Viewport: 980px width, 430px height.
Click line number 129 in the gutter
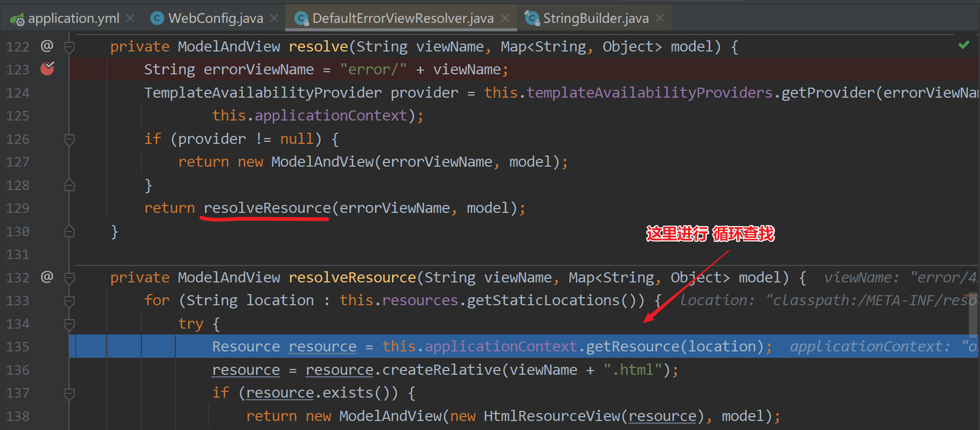pyautogui.click(x=18, y=208)
